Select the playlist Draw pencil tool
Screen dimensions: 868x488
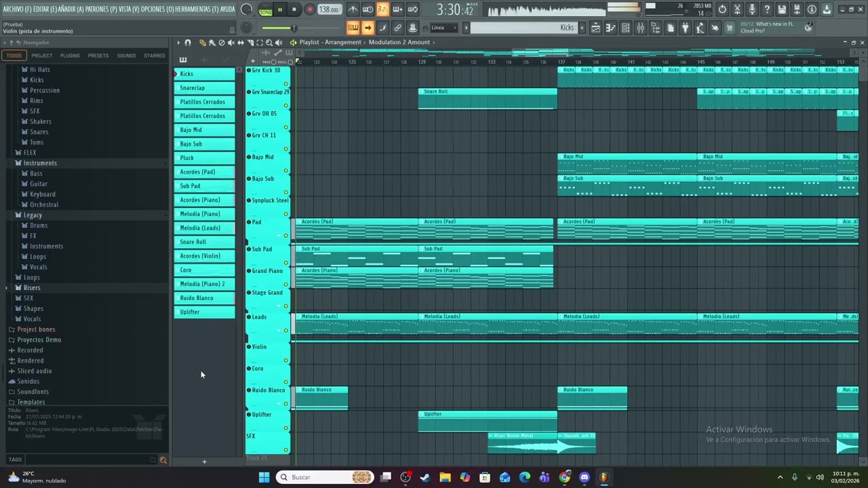pyautogui.click(x=202, y=43)
